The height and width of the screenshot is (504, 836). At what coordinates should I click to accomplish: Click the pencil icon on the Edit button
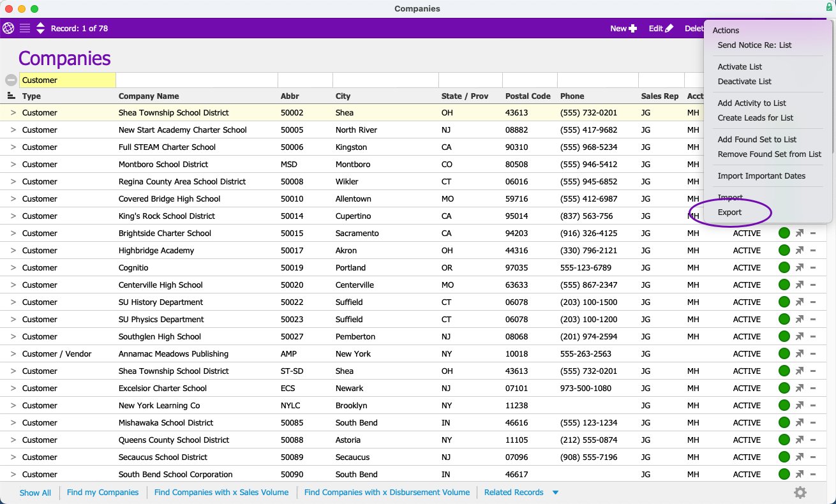pyautogui.click(x=669, y=29)
